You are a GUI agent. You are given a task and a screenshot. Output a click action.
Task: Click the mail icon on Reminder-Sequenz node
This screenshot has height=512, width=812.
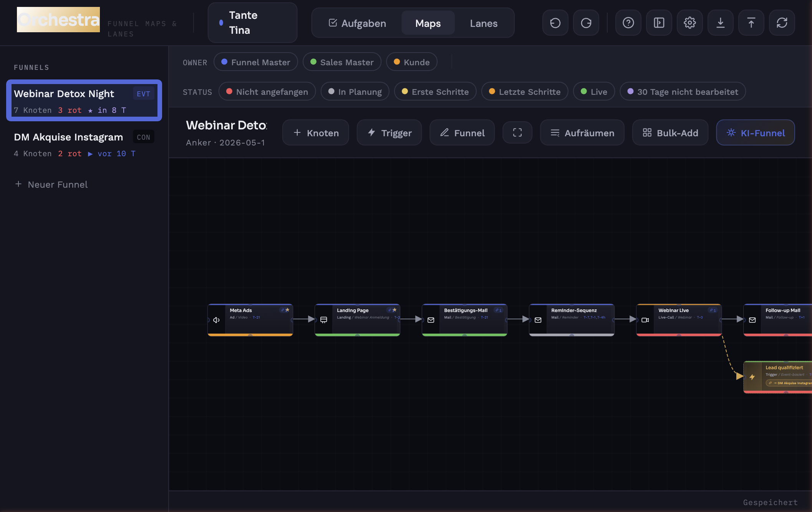538,320
